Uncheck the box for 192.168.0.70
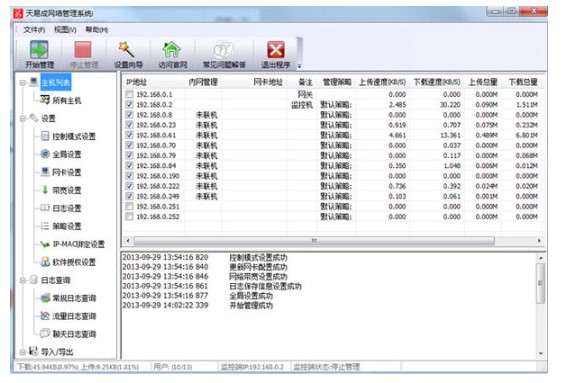This screenshot has height=383, width=564. (129, 145)
